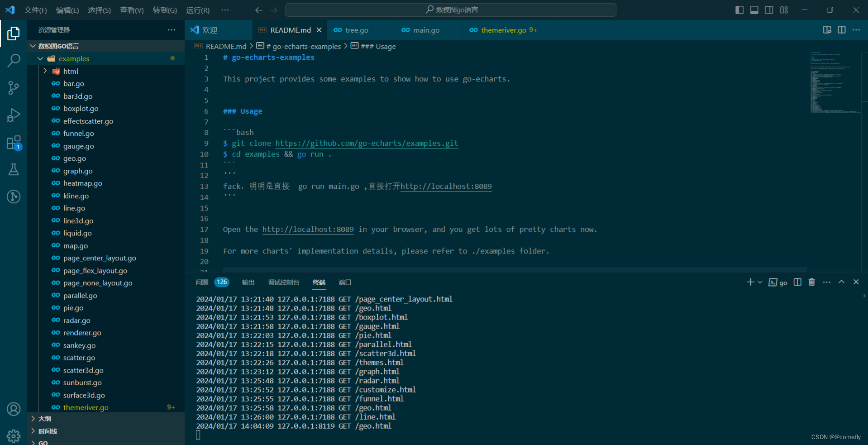The image size is (868, 445).
Task: Open the Explorer view in activity bar
Action: [14, 33]
